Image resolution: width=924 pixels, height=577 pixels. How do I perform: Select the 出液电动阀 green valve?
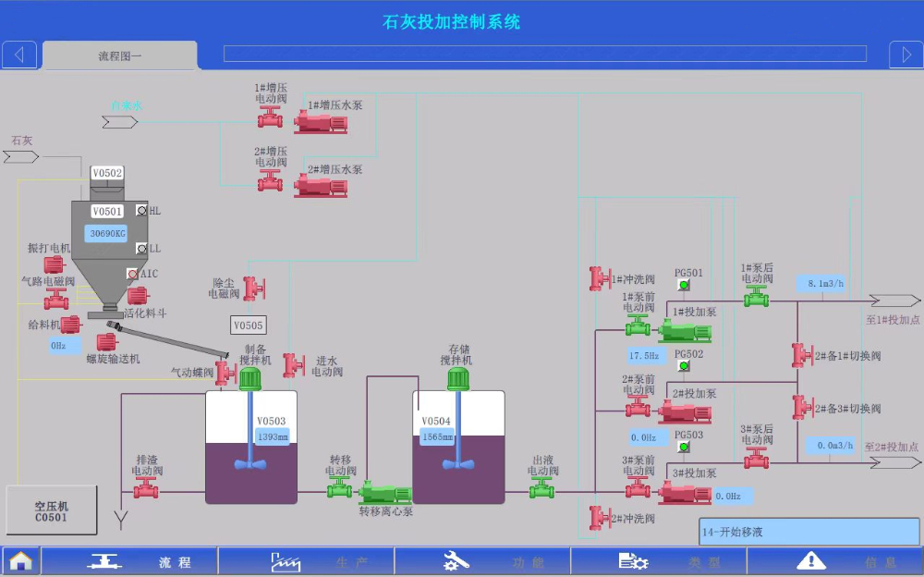(x=541, y=489)
